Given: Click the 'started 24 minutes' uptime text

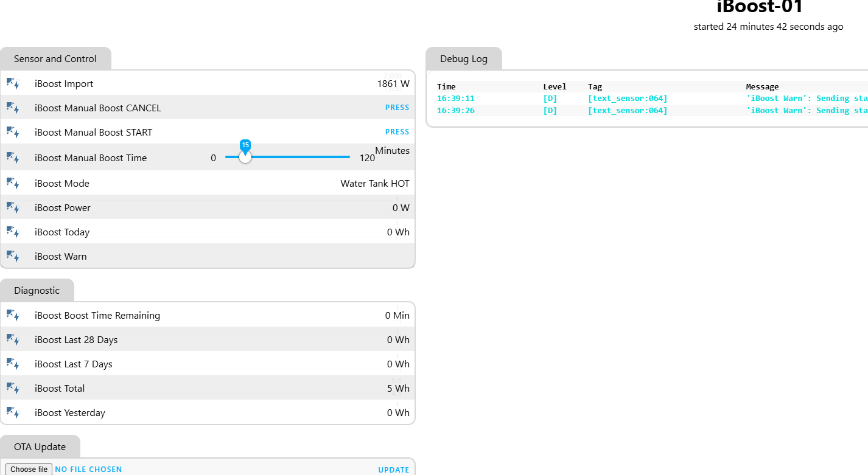Looking at the screenshot, I should (x=769, y=27).
